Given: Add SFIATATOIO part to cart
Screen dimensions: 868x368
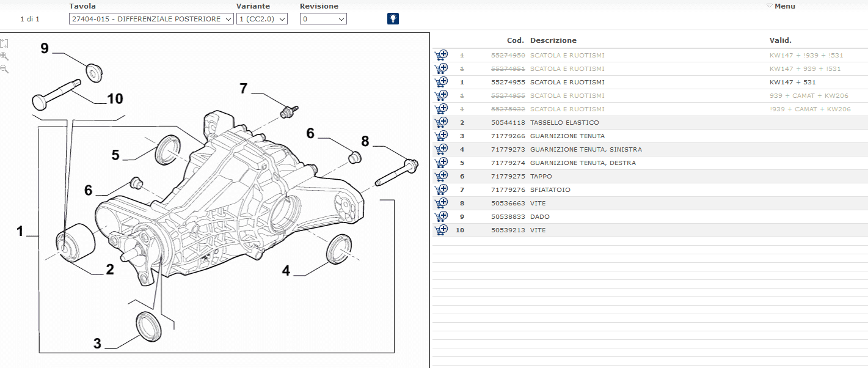Looking at the screenshot, I should pyautogui.click(x=441, y=190).
